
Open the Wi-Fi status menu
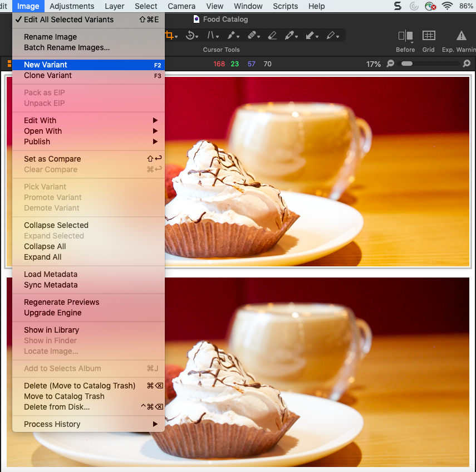tap(447, 6)
